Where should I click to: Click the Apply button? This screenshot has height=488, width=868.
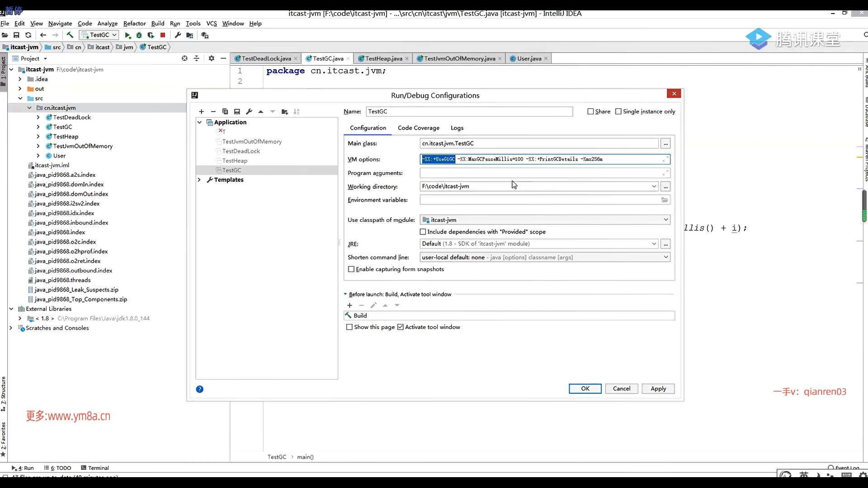[x=658, y=389]
